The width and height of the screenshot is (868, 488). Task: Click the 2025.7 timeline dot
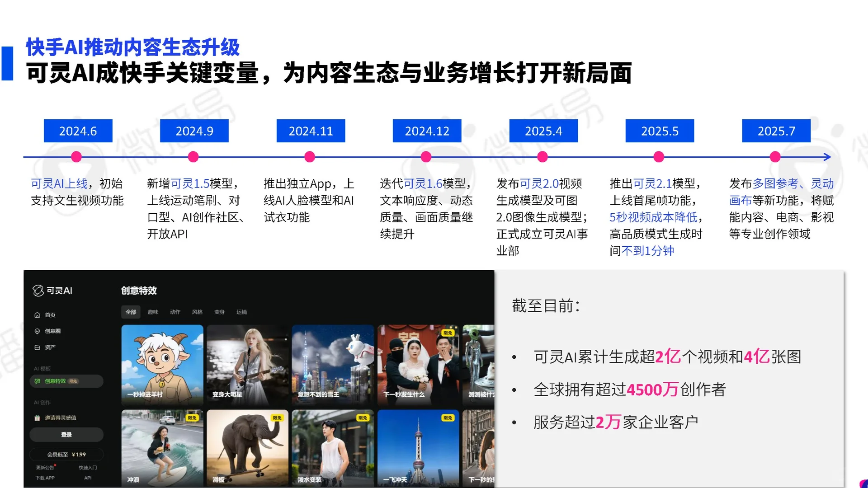775,157
